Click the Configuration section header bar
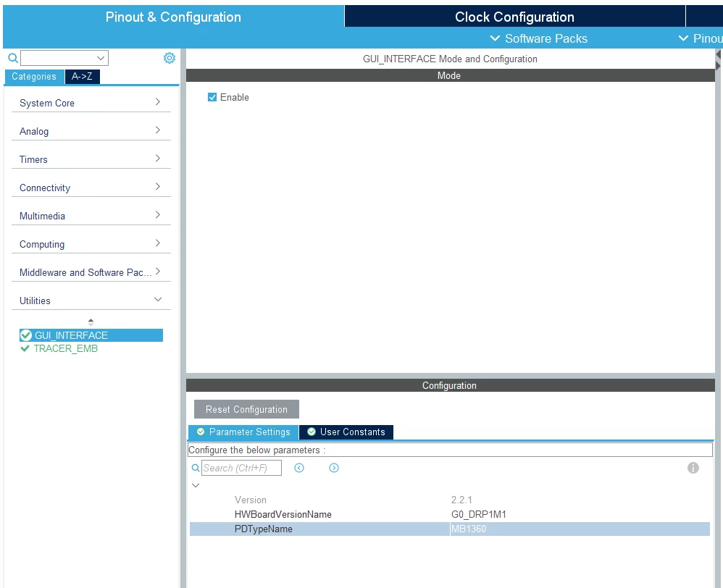Image resolution: width=723 pixels, height=588 pixels. click(450, 385)
